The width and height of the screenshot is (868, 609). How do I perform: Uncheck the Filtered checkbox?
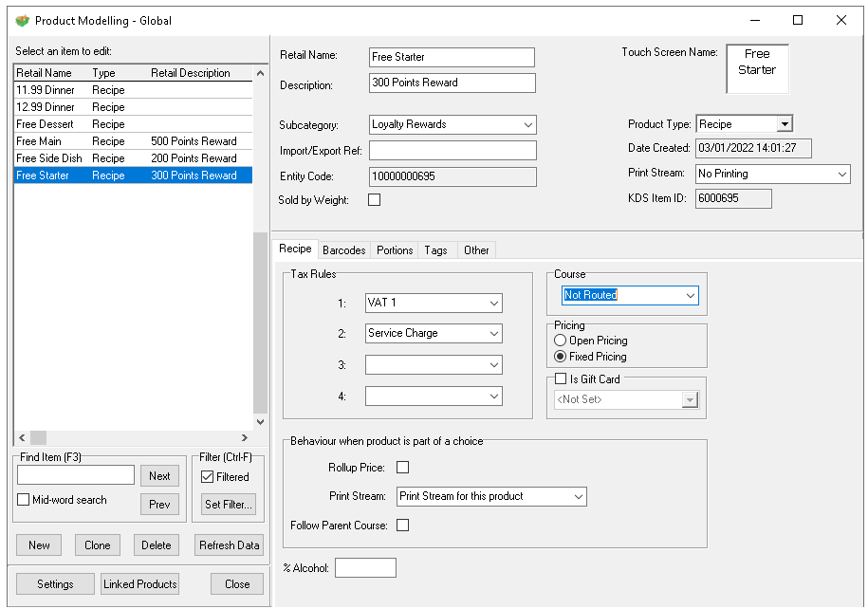tap(208, 477)
